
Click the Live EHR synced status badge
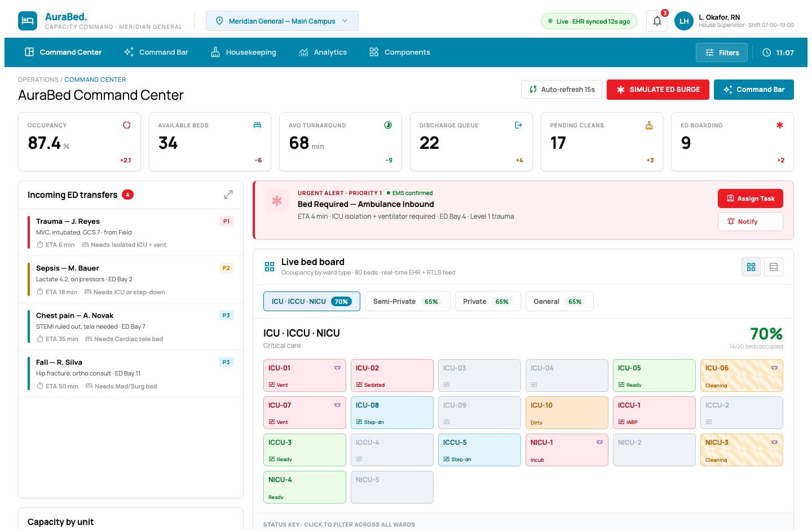(x=589, y=21)
